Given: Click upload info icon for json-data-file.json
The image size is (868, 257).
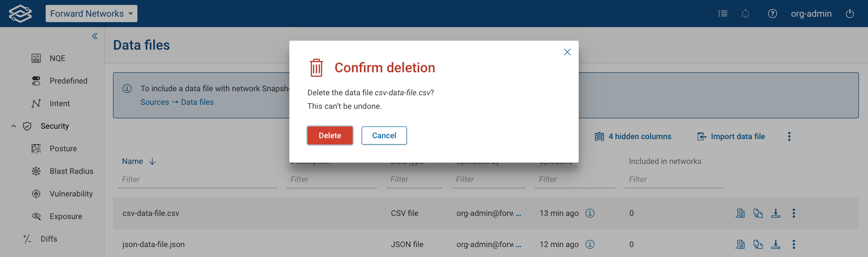Looking at the screenshot, I should pos(590,244).
